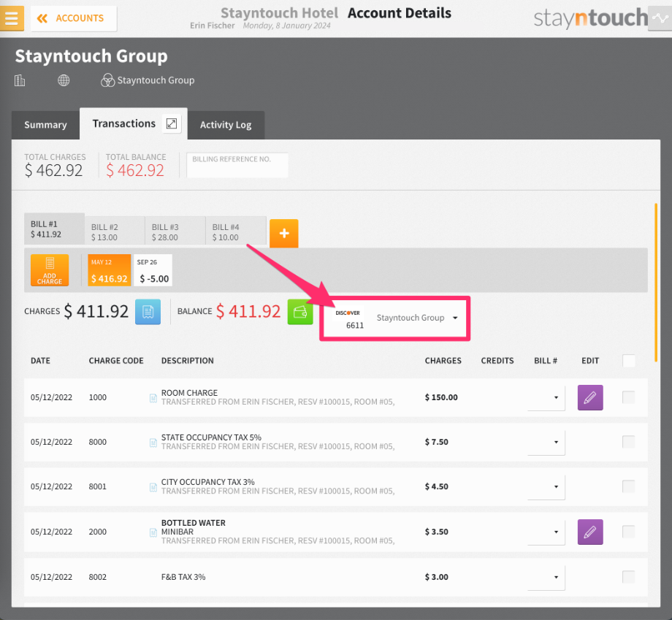Open Bill # dropdown for Bottled Water
Image resolution: width=672 pixels, height=620 pixels.
[546, 532]
